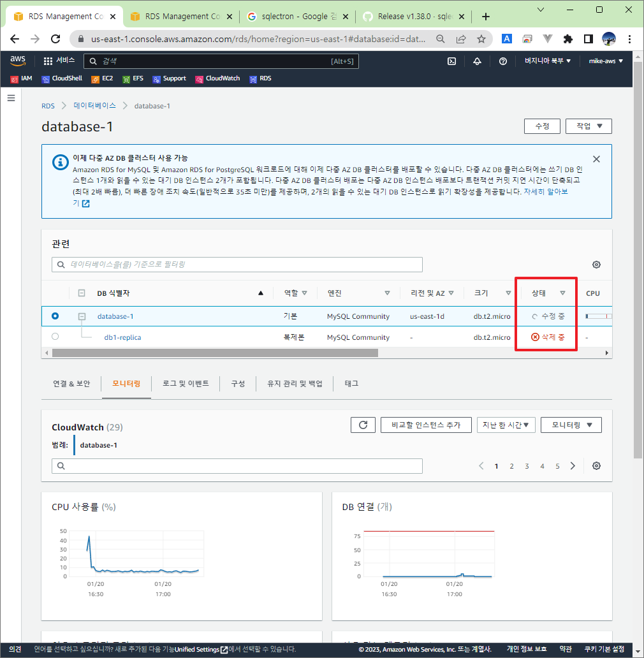Switch to 로그 및 이벤트 tab
644x658 pixels.
pos(186,384)
